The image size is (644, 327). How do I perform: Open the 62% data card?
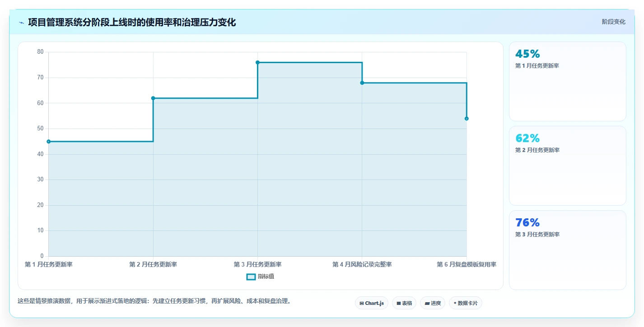[568, 166]
